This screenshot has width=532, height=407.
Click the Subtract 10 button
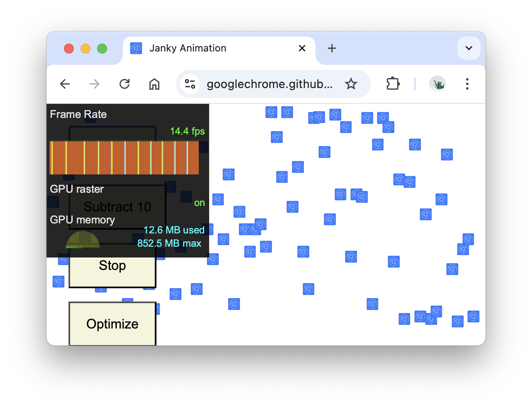click(117, 207)
